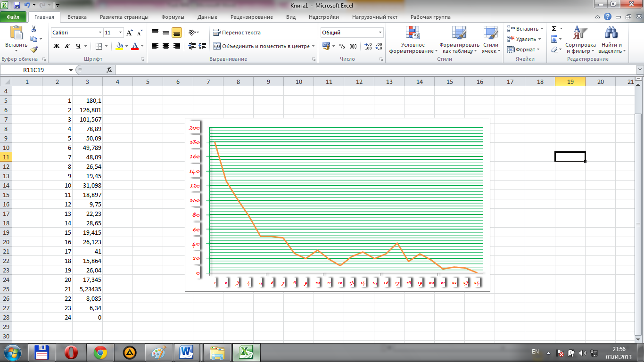This screenshot has height=362, width=644.
Task: Open the Calibri font name dropdown
Action: 100,33
